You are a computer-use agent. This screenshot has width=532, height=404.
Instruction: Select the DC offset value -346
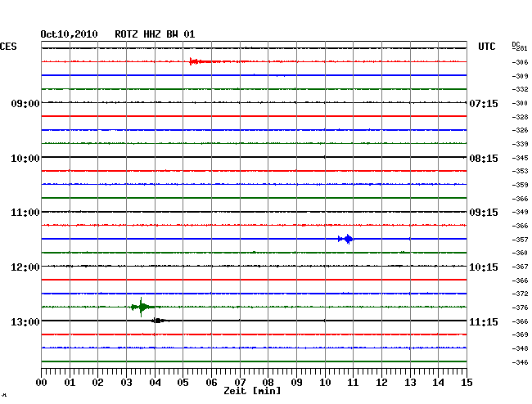click(520, 362)
